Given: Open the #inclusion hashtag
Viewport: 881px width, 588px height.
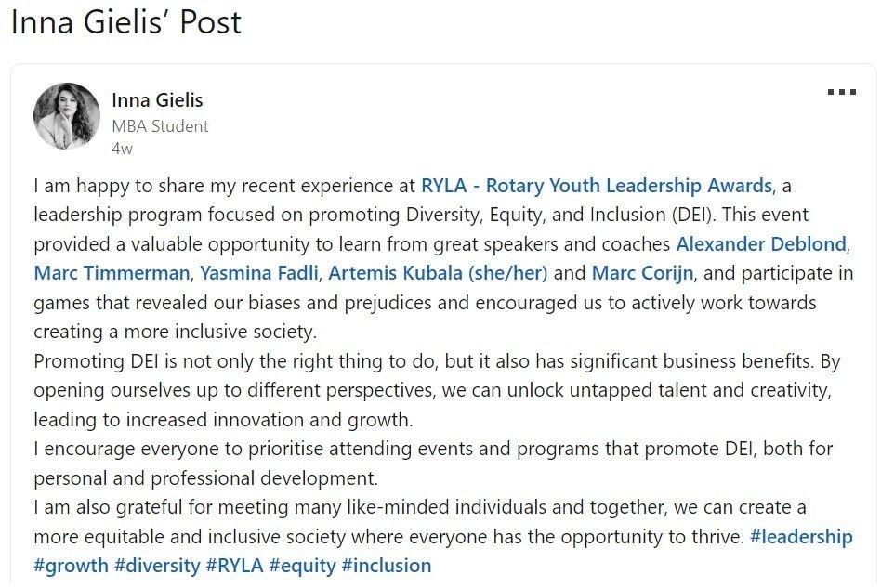Looking at the screenshot, I should point(387,566).
